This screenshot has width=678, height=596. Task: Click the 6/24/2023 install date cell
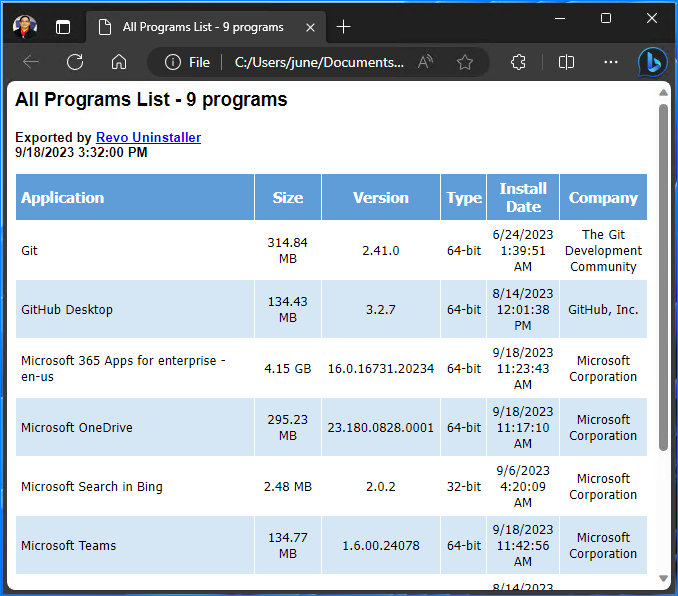coord(523,250)
